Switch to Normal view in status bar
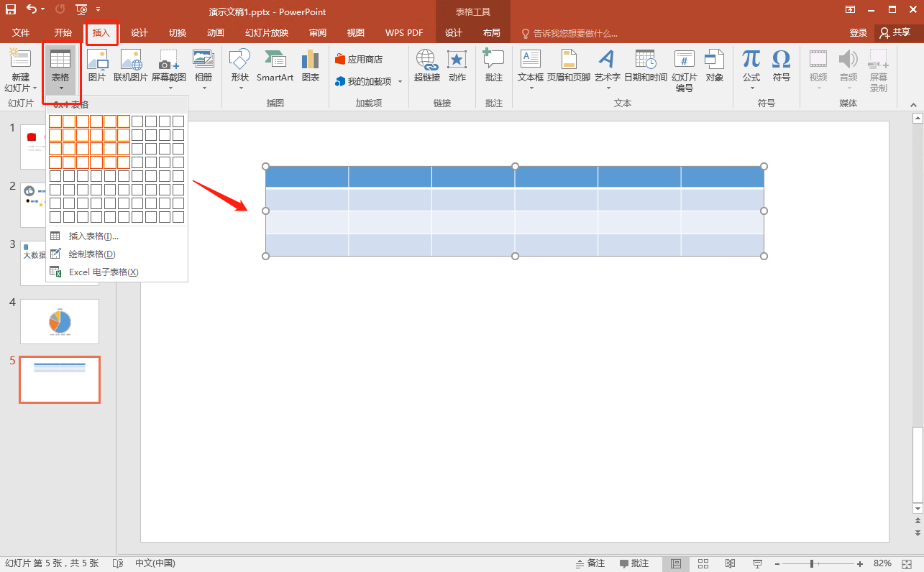Image resolution: width=924 pixels, height=572 pixels. (x=676, y=563)
